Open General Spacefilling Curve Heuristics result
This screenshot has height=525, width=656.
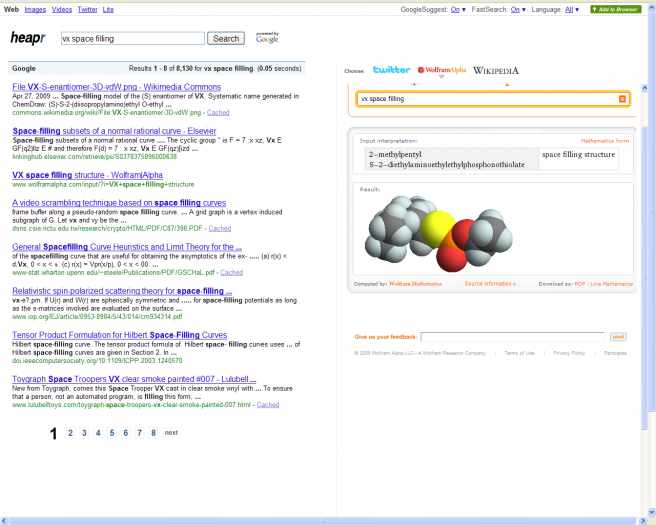[x=127, y=247]
